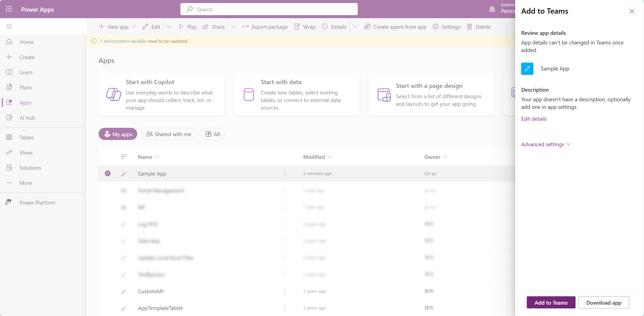Click the Wrap toolbar icon

tap(297, 27)
